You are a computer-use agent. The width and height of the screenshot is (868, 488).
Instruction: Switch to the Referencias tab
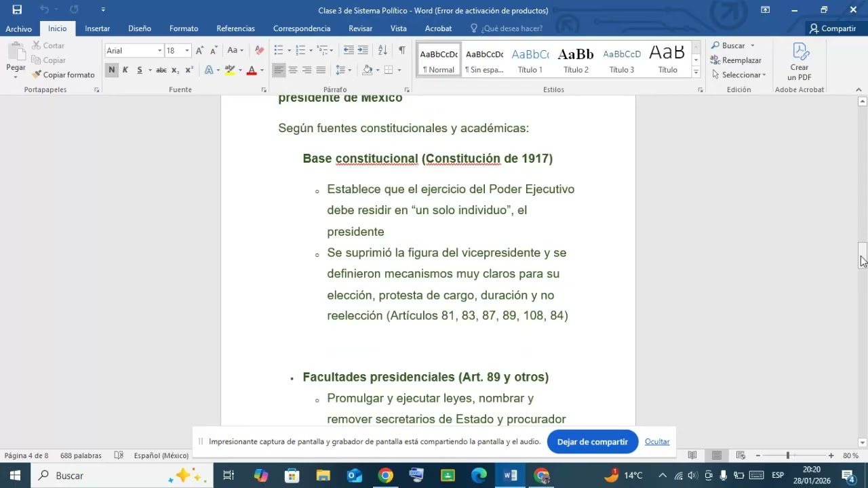tap(235, 28)
